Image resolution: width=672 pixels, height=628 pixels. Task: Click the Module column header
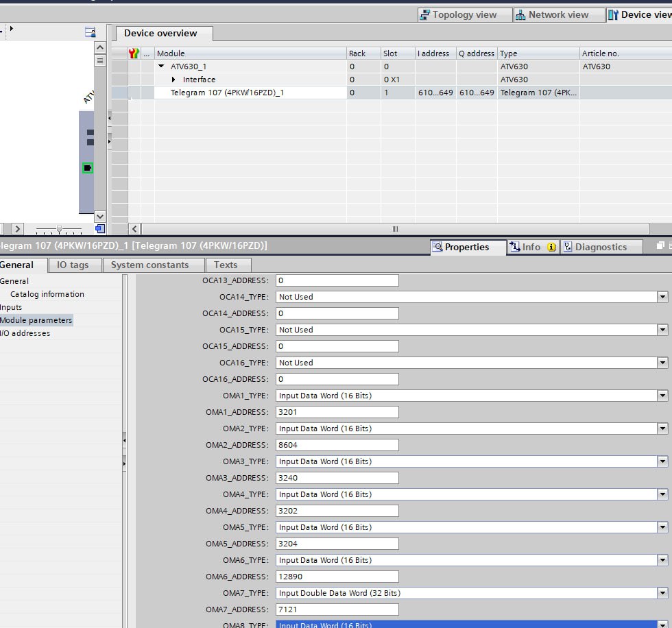(x=250, y=53)
